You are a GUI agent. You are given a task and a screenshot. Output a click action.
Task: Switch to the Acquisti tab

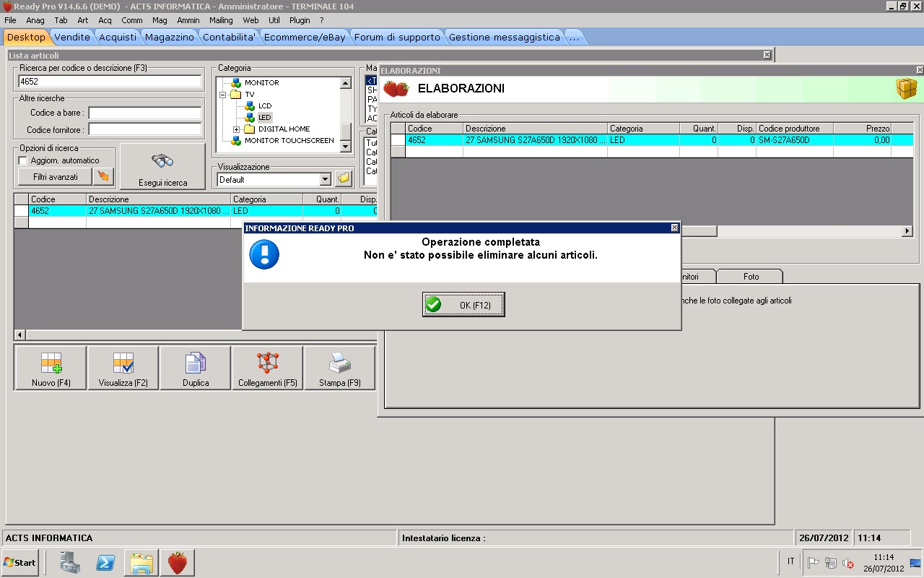point(118,37)
